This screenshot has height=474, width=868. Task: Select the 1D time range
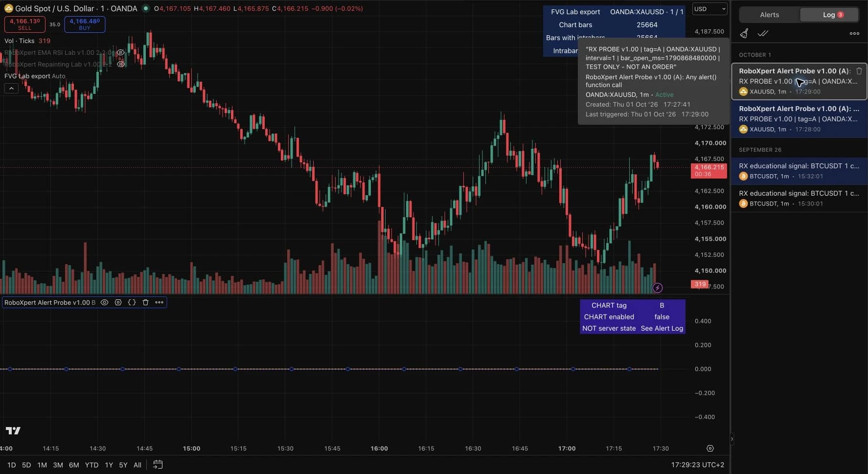pyautogui.click(x=11, y=465)
